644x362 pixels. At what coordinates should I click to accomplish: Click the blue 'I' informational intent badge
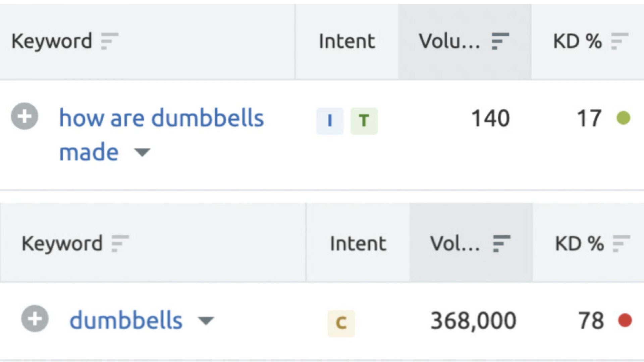(330, 121)
